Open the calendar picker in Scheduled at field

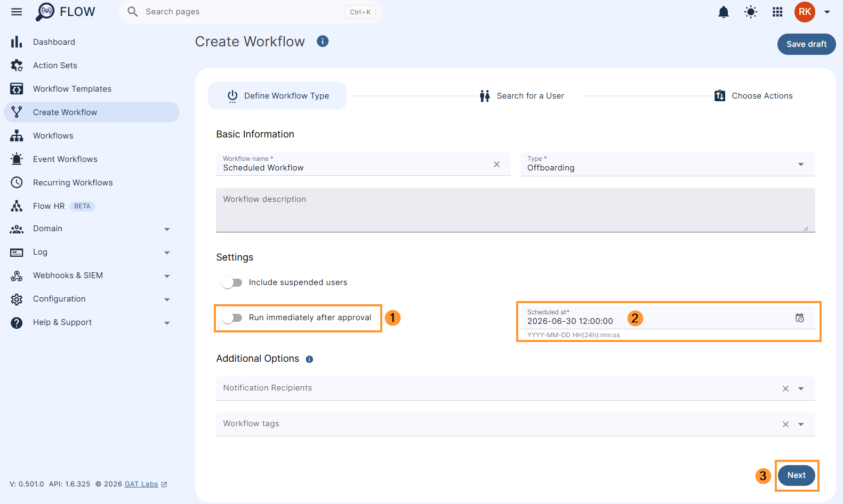tap(800, 318)
